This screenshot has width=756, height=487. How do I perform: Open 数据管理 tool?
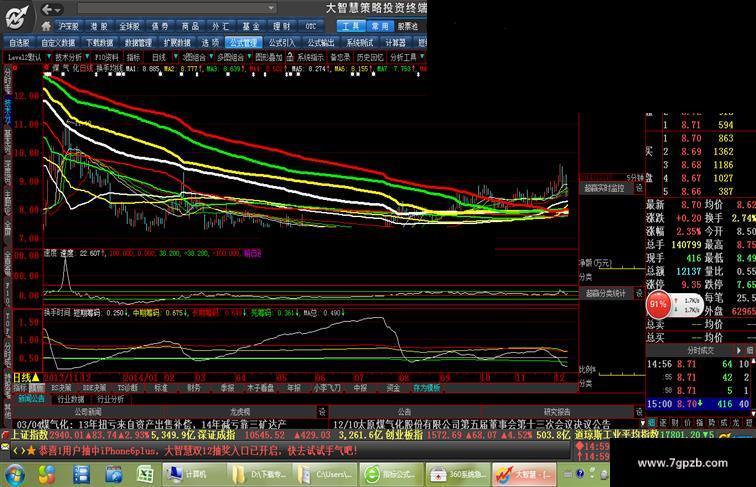(x=138, y=43)
